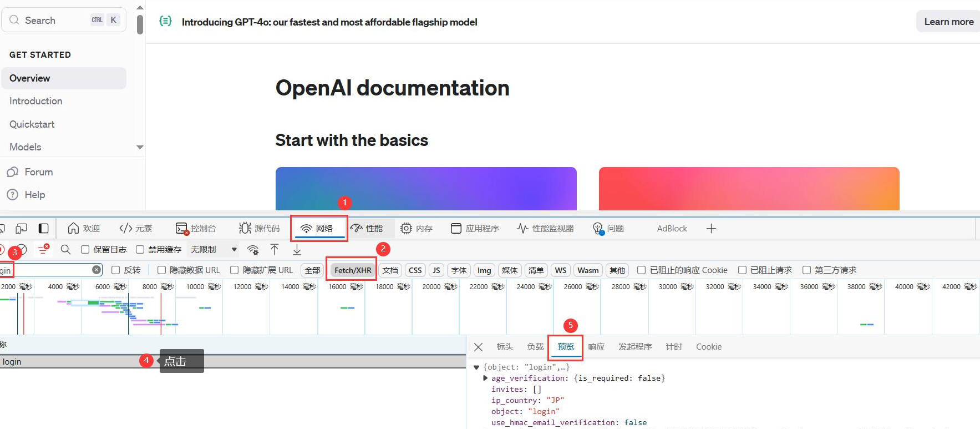Expand the age_verification object node
This screenshot has width=980, height=429.
pos(485,378)
